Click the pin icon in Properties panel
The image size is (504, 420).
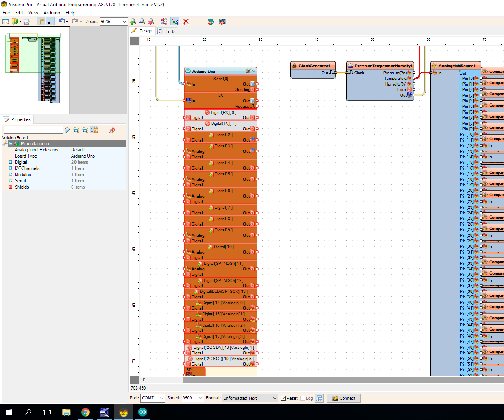coord(112,130)
